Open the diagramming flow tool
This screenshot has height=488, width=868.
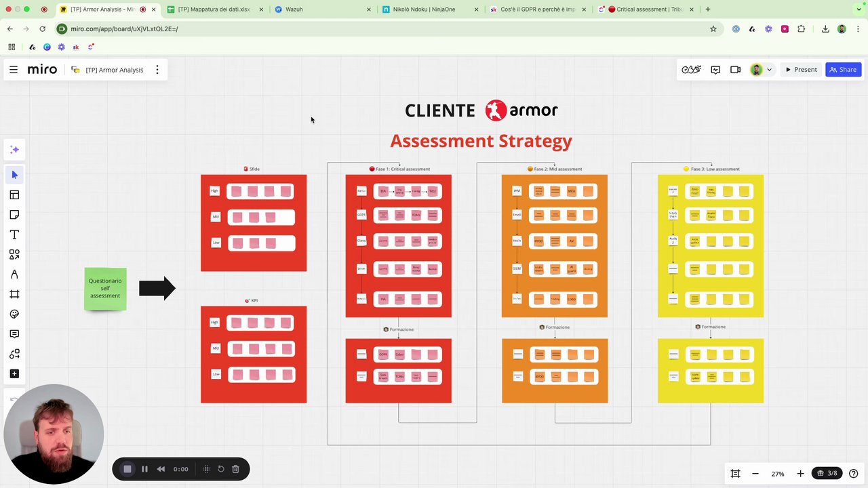[14, 354]
